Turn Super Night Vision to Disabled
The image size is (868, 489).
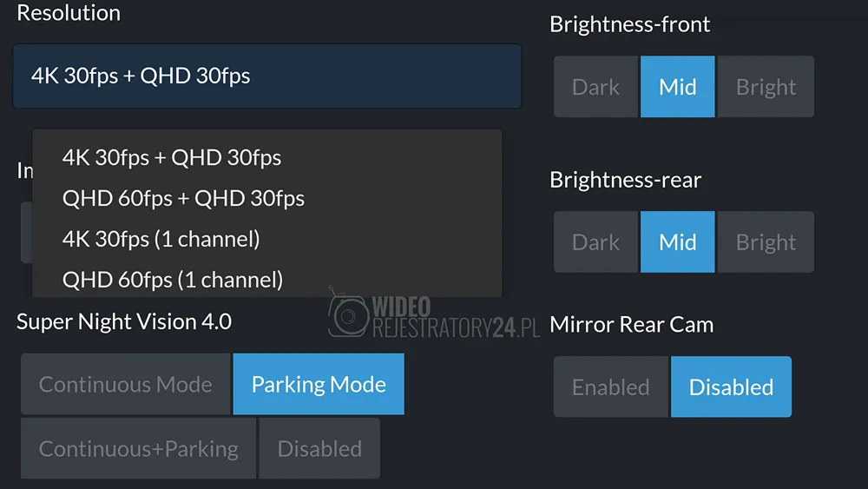[x=319, y=449]
